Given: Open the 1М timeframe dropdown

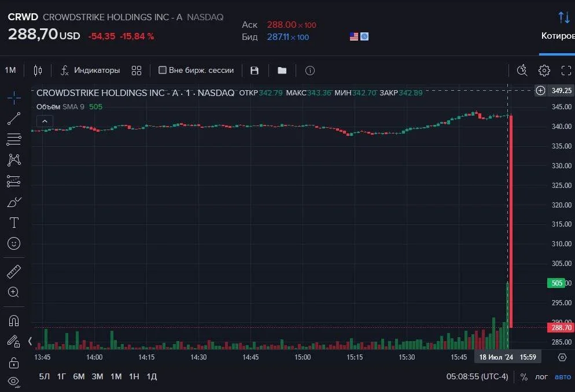Looking at the screenshot, I should (x=10, y=70).
